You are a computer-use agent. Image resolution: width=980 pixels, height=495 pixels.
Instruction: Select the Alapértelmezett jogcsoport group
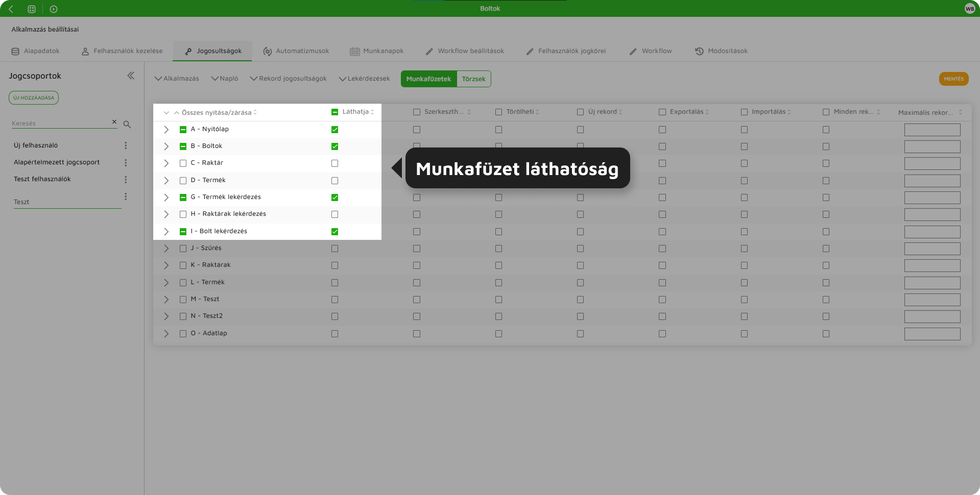57,162
